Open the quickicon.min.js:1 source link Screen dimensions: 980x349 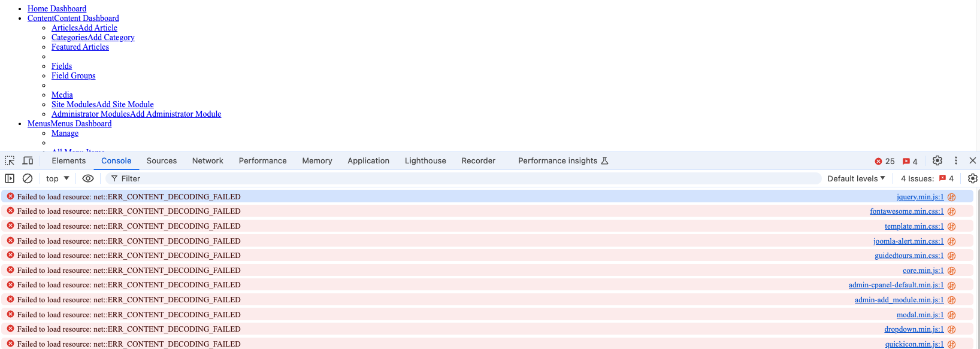click(x=915, y=344)
